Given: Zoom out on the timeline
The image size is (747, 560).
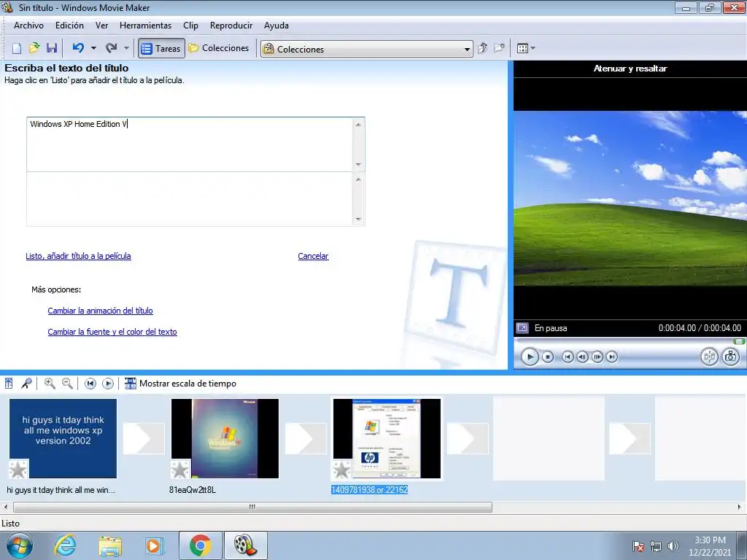Looking at the screenshot, I should 67,384.
